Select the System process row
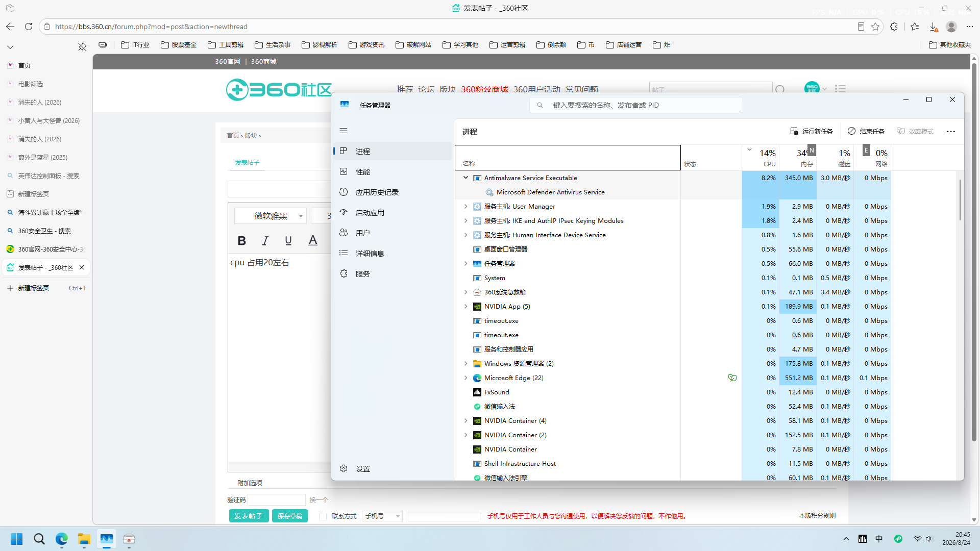 [x=673, y=278]
